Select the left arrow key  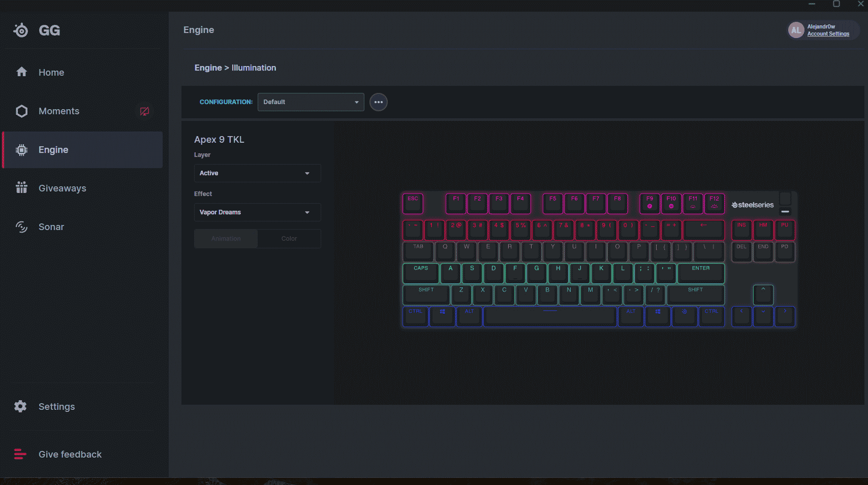742,316
